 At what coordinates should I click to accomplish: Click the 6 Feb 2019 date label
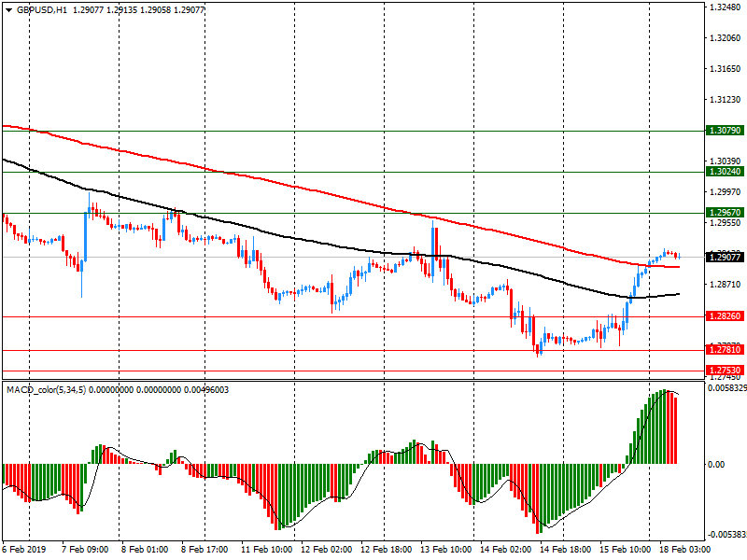(x=25, y=550)
